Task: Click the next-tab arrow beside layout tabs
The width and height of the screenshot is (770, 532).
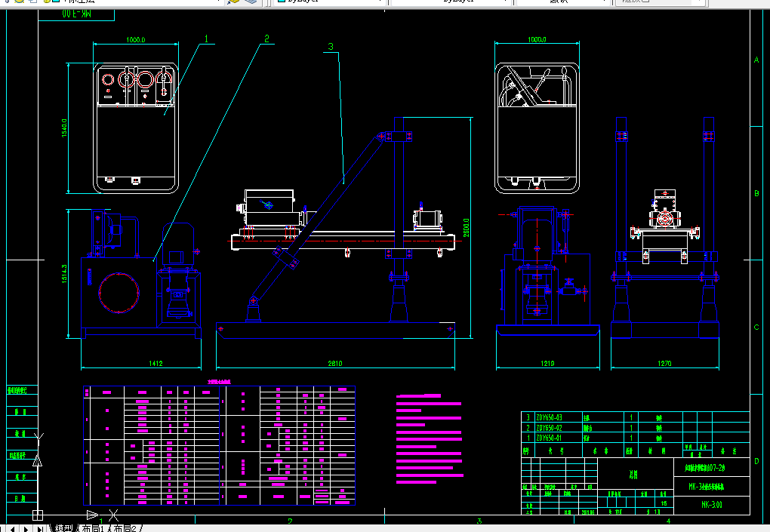Action: point(26,528)
